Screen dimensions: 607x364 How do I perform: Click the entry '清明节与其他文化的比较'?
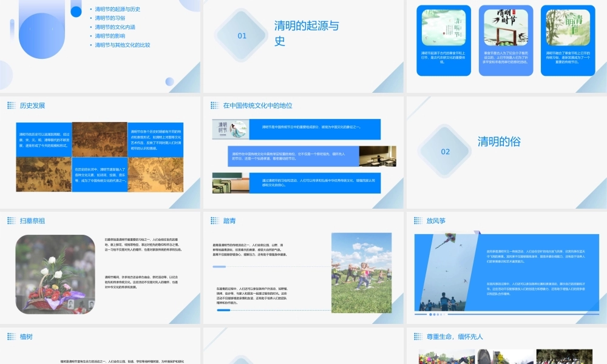123,45
